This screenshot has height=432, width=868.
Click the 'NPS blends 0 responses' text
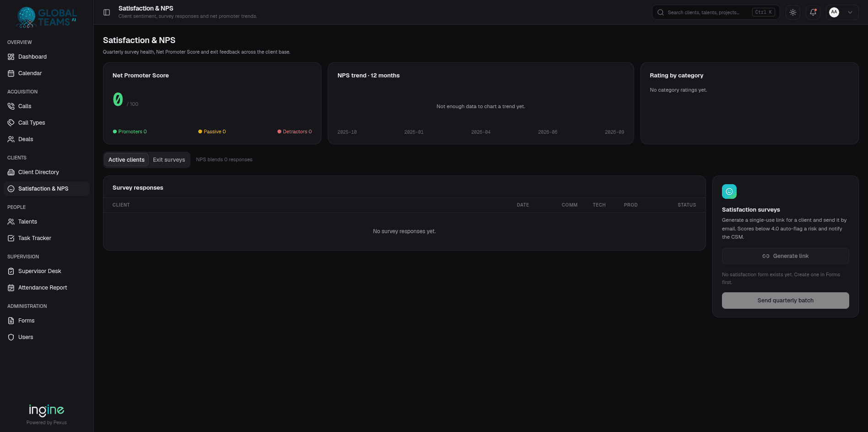pos(224,160)
